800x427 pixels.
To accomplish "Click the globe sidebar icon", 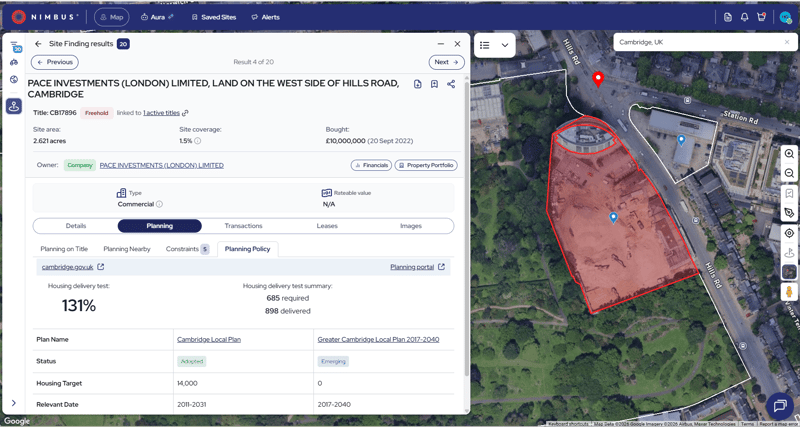I will pos(14,80).
